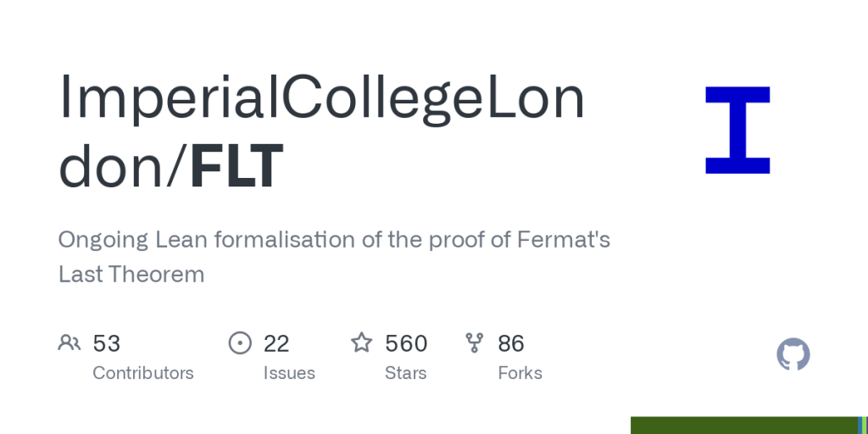Click the Stars star icon
This screenshot has width=868, height=434.
click(362, 342)
